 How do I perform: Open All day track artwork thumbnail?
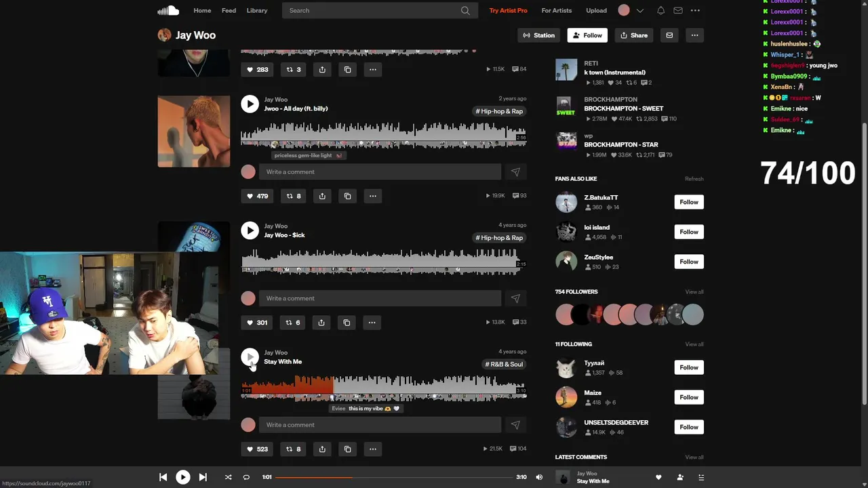[x=194, y=131]
